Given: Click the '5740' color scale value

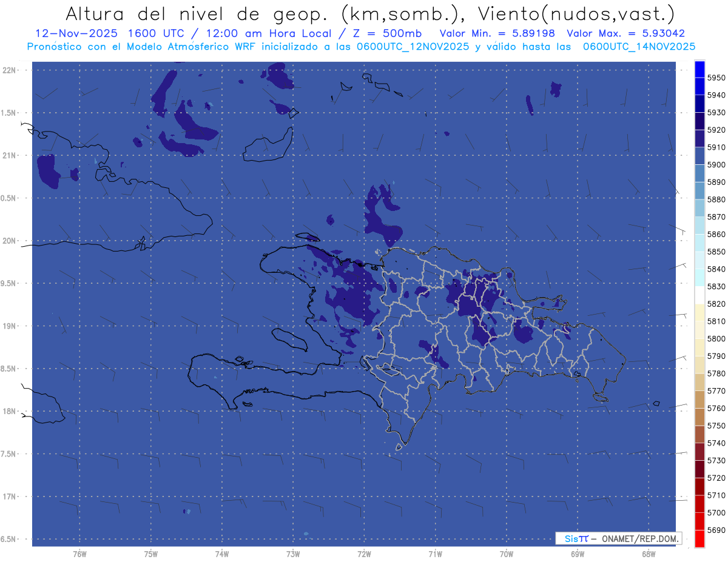Looking at the screenshot, I should (x=716, y=443).
